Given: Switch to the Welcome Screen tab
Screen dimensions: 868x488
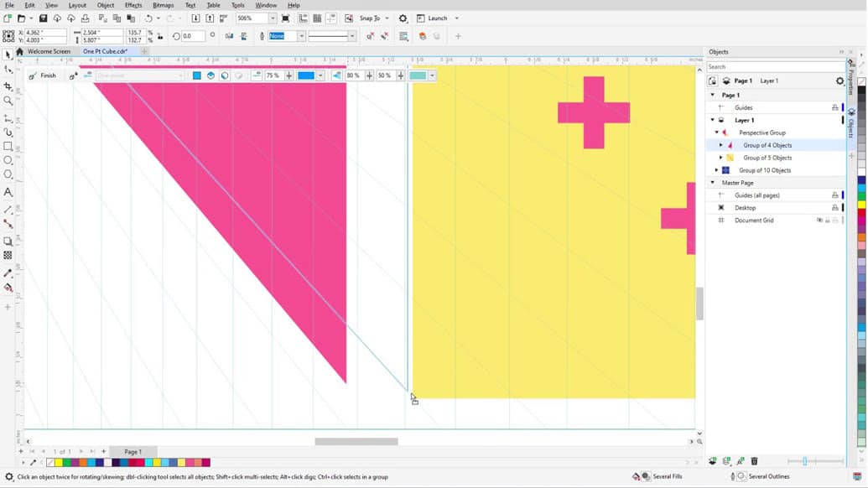Looking at the screenshot, I should [49, 51].
